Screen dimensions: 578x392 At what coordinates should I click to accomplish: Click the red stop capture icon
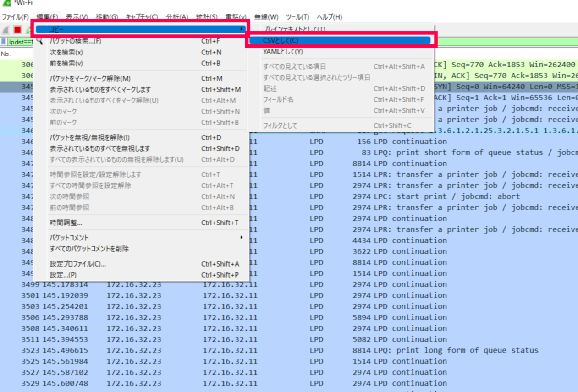tap(17, 30)
